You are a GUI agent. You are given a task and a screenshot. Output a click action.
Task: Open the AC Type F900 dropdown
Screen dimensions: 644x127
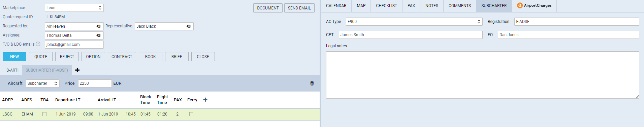point(414,22)
